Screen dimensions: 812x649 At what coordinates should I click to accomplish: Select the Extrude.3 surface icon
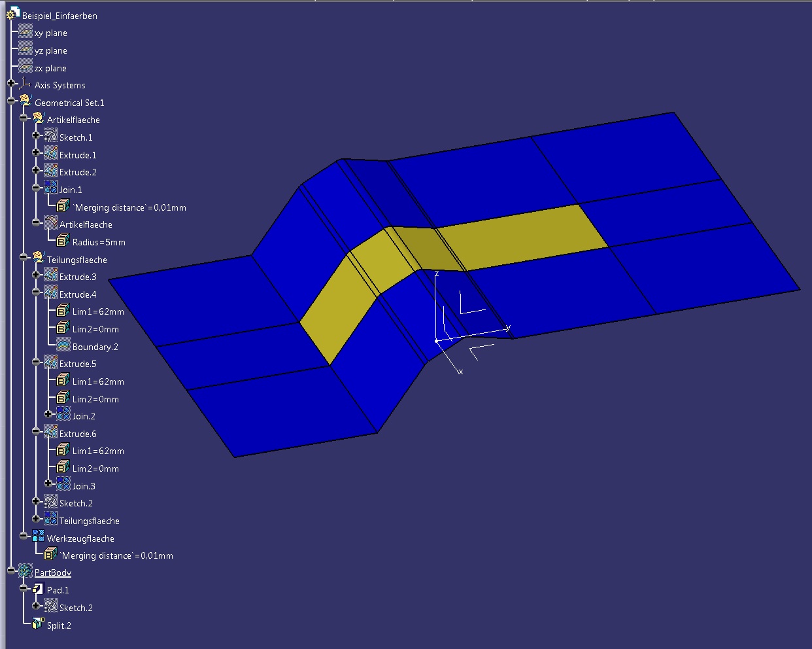tap(51, 275)
